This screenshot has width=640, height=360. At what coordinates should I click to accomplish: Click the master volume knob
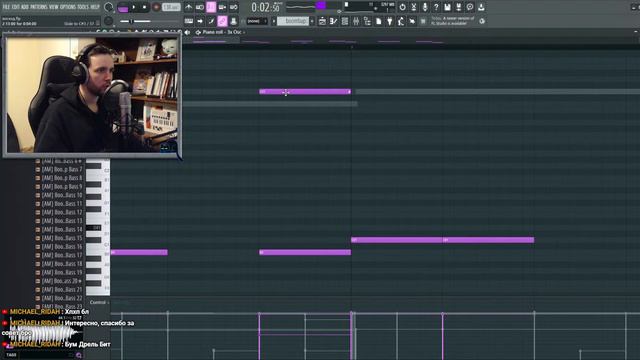109,7
